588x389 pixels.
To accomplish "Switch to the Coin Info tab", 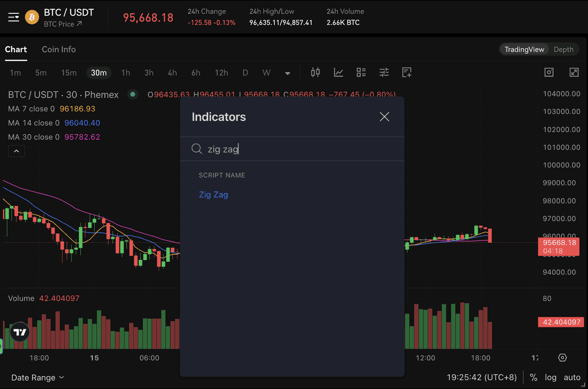I will tap(59, 49).
